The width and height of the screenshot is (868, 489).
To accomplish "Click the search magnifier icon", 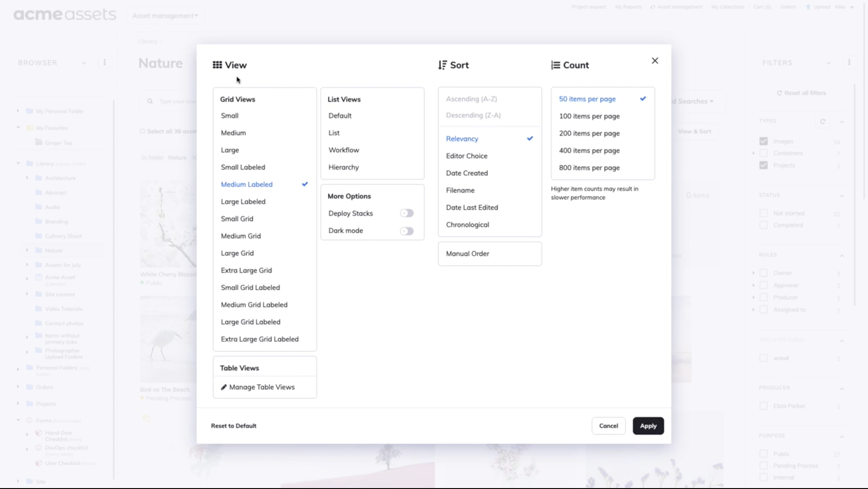I will click(x=150, y=101).
